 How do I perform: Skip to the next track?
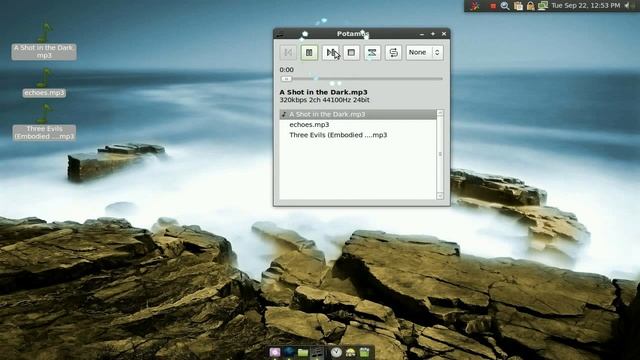coord(330,53)
